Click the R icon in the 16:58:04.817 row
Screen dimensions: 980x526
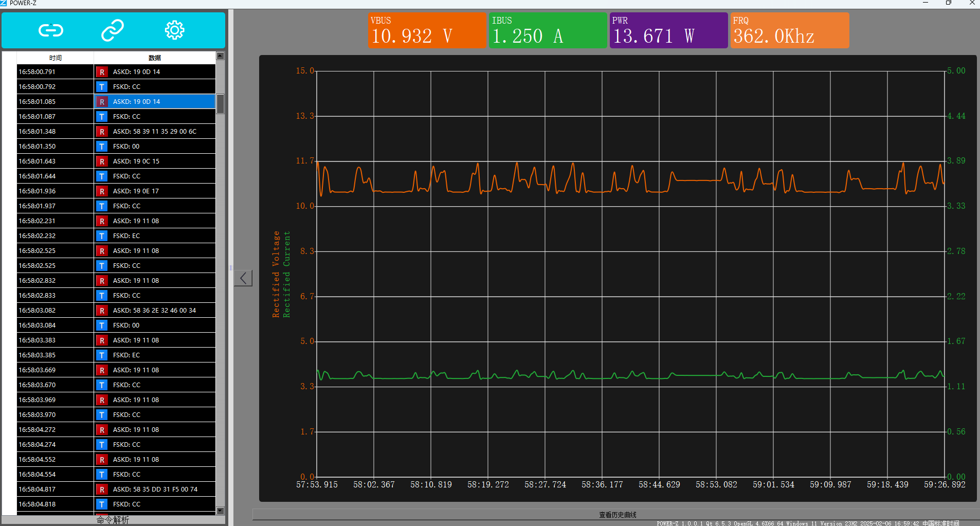tap(102, 489)
